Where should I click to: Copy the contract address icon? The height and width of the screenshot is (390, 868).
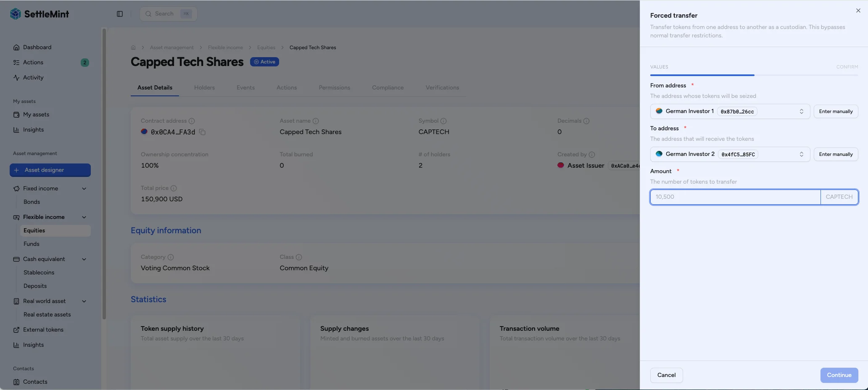(202, 132)
